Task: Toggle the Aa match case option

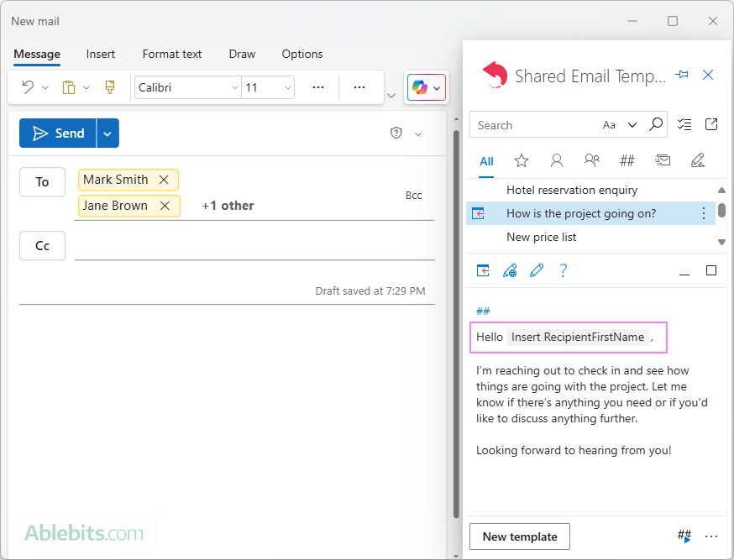Action: click(x=609, y=125)
